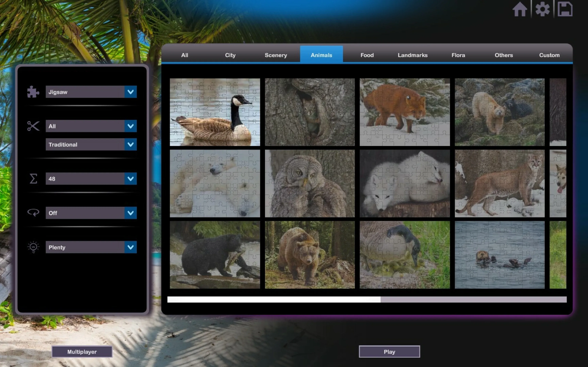Click the puzzle piece icon
The image size is (588, 367).
[x=33, y=92]
